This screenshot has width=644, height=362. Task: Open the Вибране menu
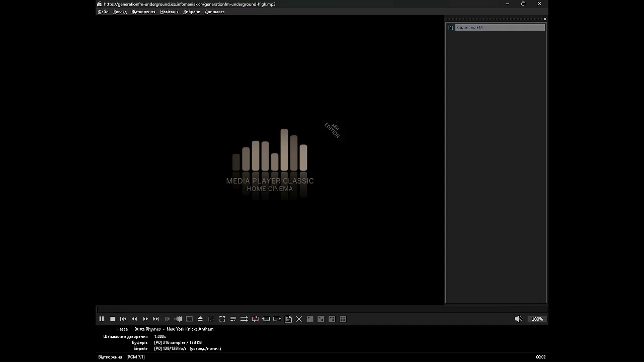click(192, 12)
